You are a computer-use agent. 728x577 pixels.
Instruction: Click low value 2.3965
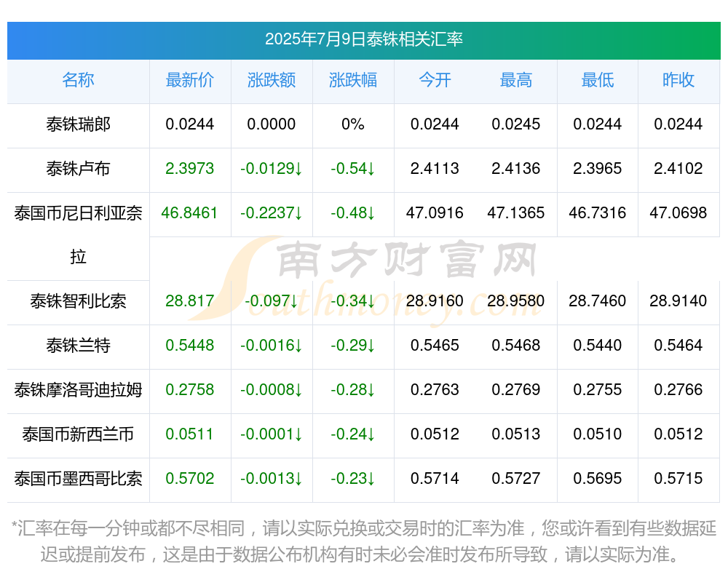(598, 169)
